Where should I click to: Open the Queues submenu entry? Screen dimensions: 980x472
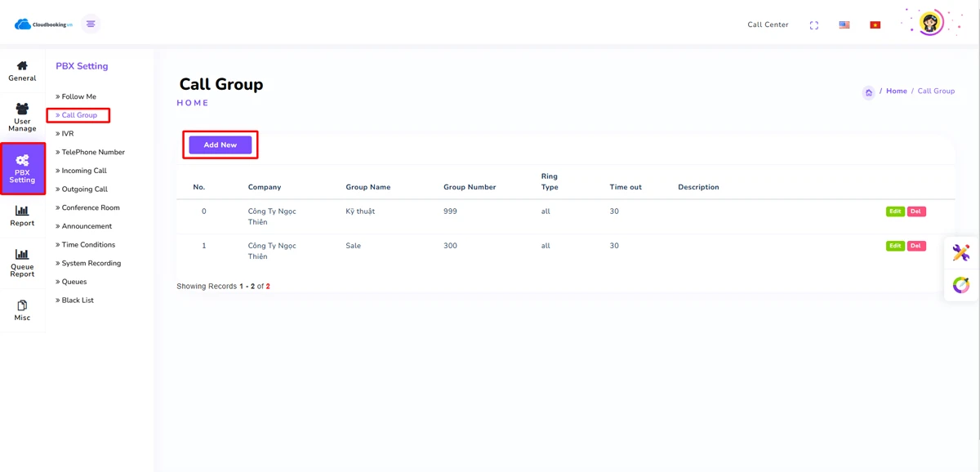pos(73,282)
